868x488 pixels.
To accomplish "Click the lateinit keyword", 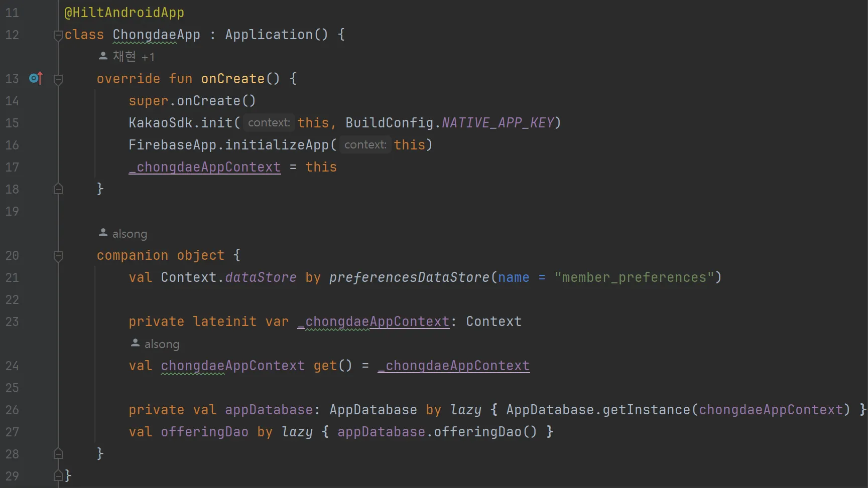I will point(225,321).
